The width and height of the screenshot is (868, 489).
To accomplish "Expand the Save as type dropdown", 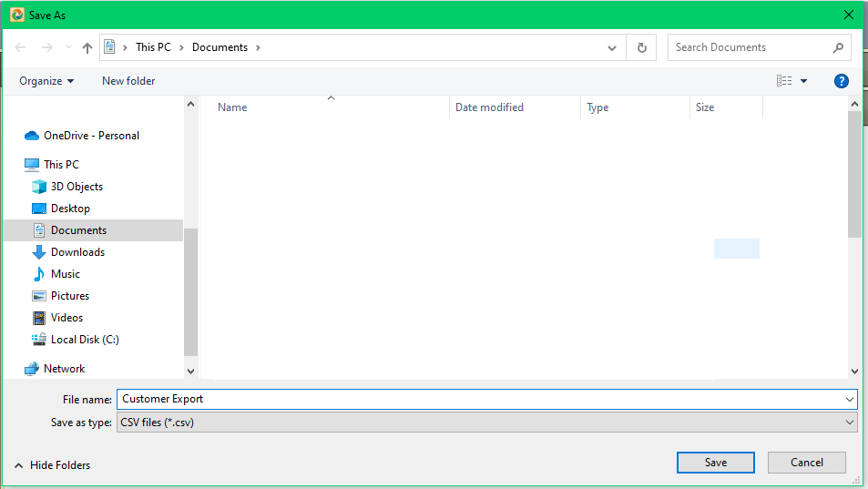I will pos(850,423).
